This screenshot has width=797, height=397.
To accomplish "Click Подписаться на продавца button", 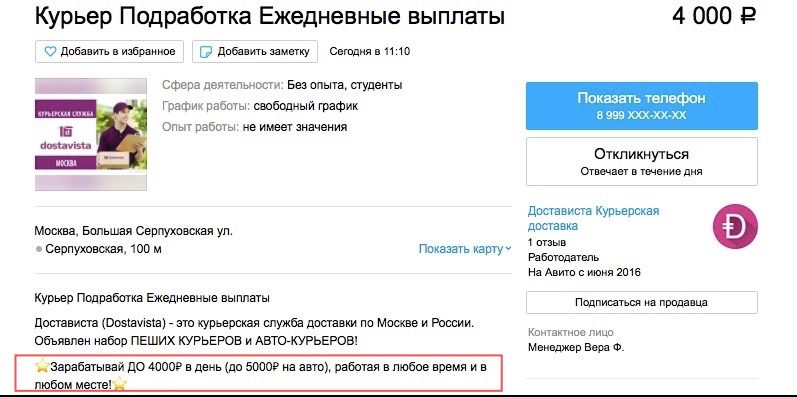I will [x=641, y=302].
